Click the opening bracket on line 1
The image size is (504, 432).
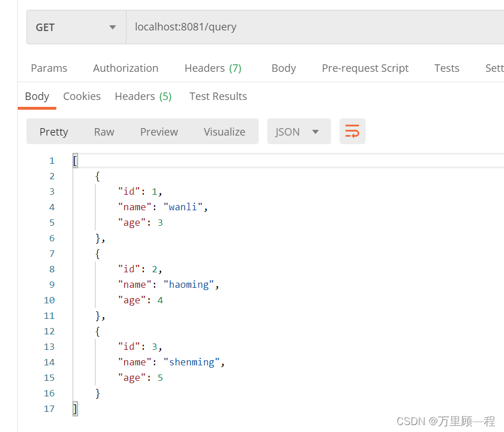(75, 161)
